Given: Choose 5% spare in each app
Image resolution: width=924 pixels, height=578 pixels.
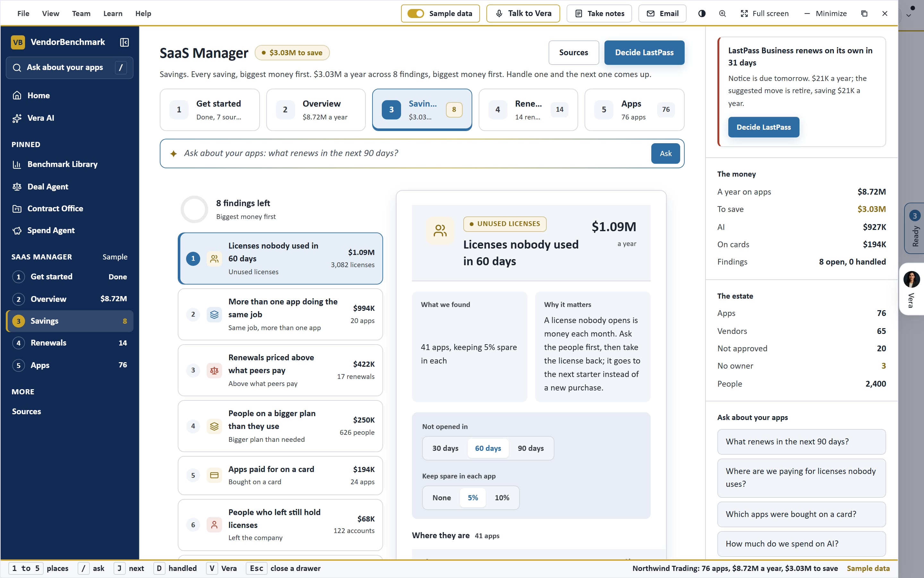Looking at the screenshot, I should [x=473, y=497].
